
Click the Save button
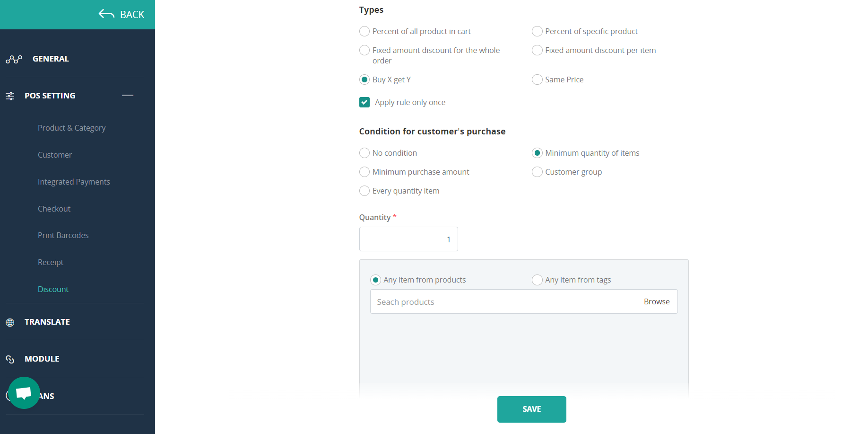tap(531, 409)
